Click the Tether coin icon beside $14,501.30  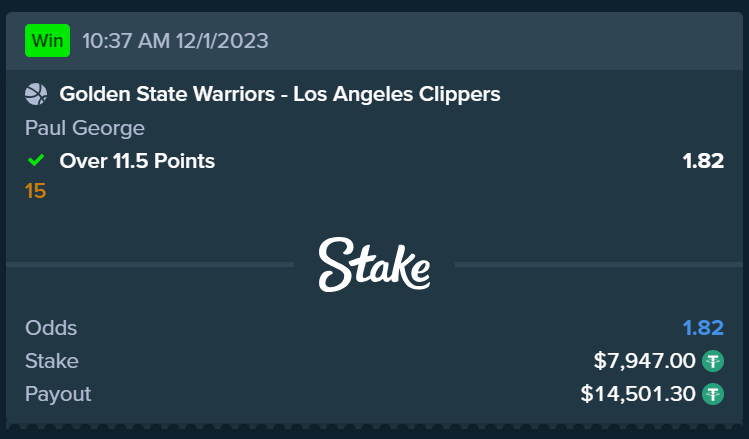tap(713, 393)
